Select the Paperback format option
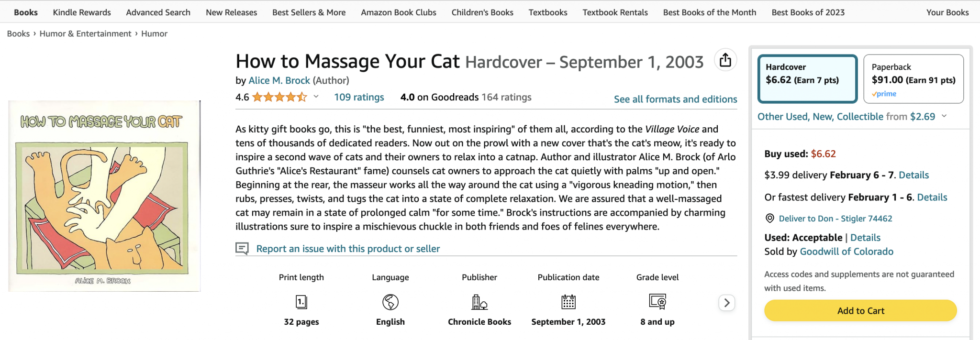980x340 pixels. [x=913, y=79]
